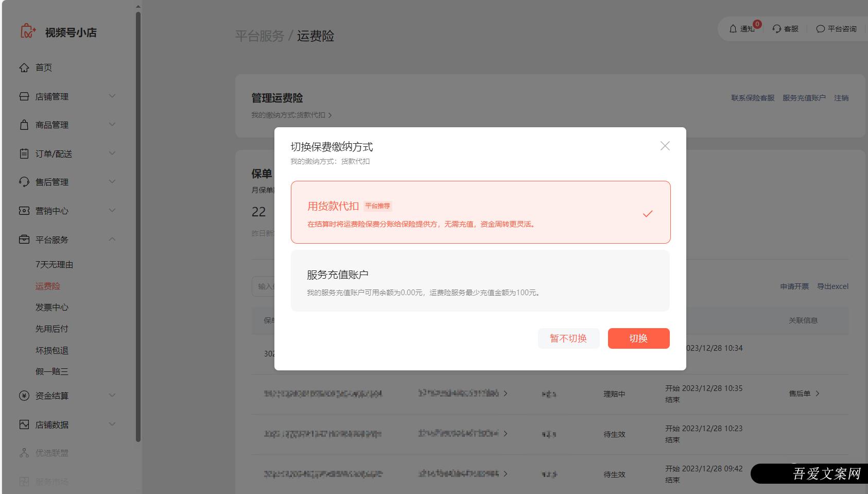
Task: Expand 订单/配送 menu chevron
Action: pyautogui.click(x=112, y=153)
